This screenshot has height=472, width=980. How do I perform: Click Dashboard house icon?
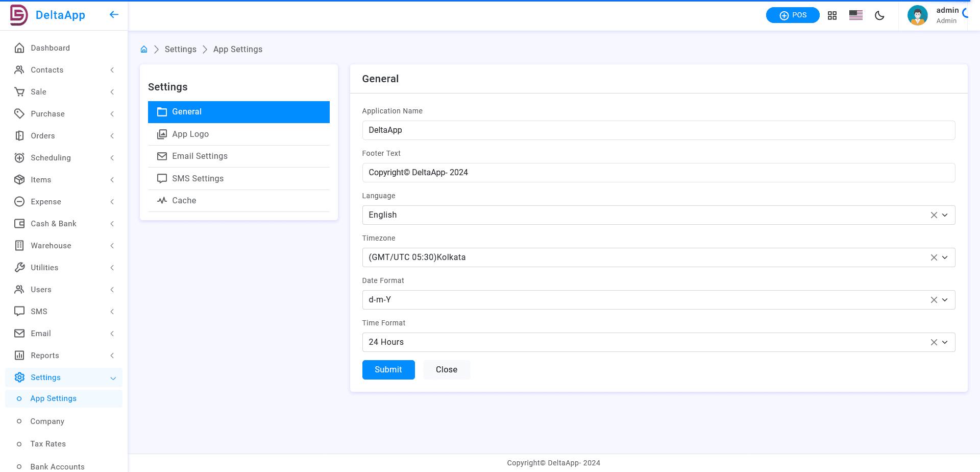[19, 48]
